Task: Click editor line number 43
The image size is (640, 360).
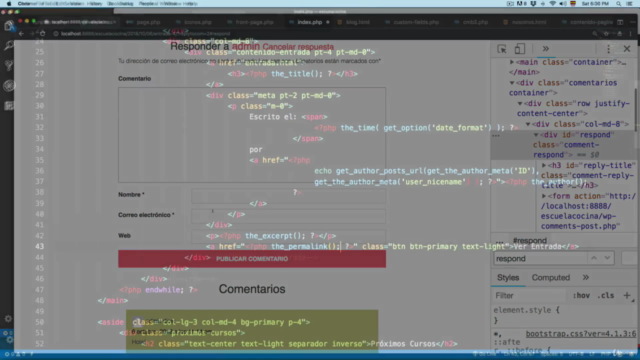Action: (x=39, y=247)
